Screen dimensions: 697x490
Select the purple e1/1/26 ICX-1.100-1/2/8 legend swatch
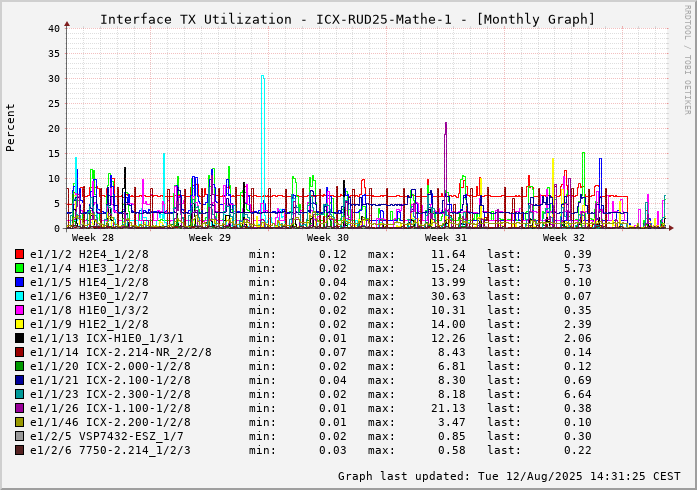coord(19,408)
